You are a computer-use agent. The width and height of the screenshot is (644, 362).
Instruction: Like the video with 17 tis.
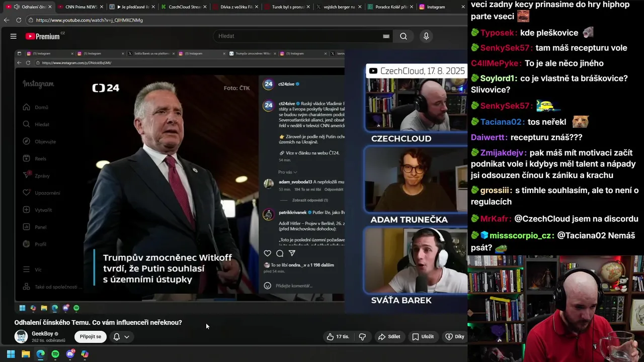338,337
